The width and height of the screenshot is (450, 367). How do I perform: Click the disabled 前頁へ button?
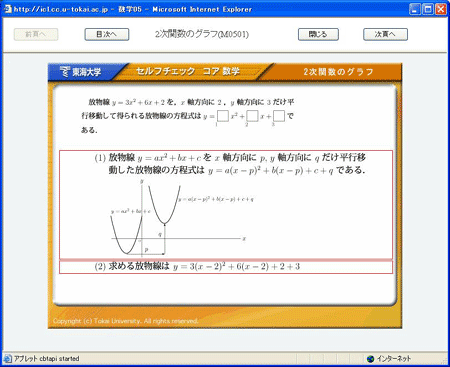36,34
